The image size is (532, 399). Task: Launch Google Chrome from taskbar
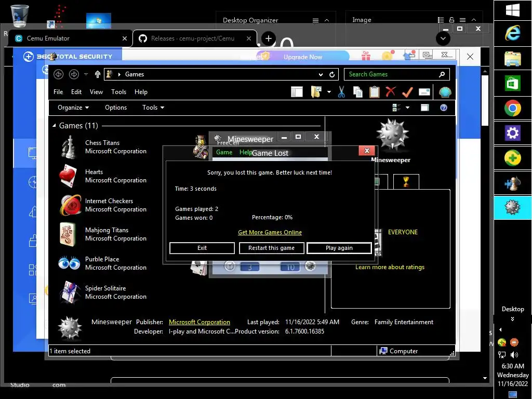512,109
